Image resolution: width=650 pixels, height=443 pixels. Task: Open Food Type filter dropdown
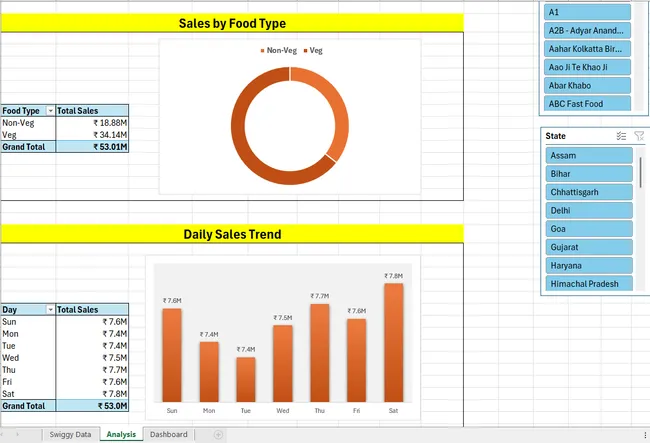pos(50,111)
